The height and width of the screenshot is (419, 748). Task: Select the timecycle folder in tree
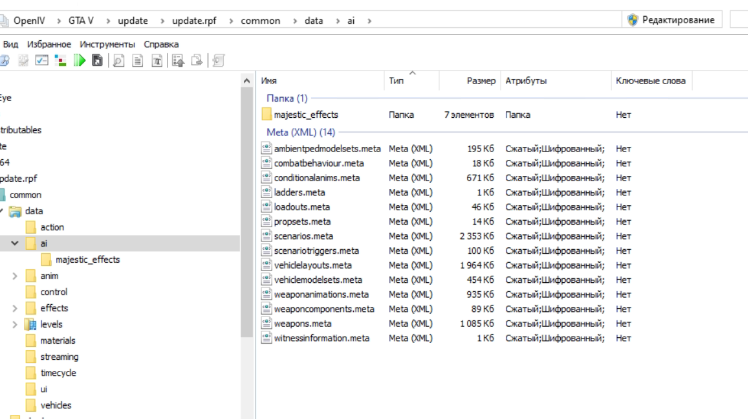click(58, 373)
